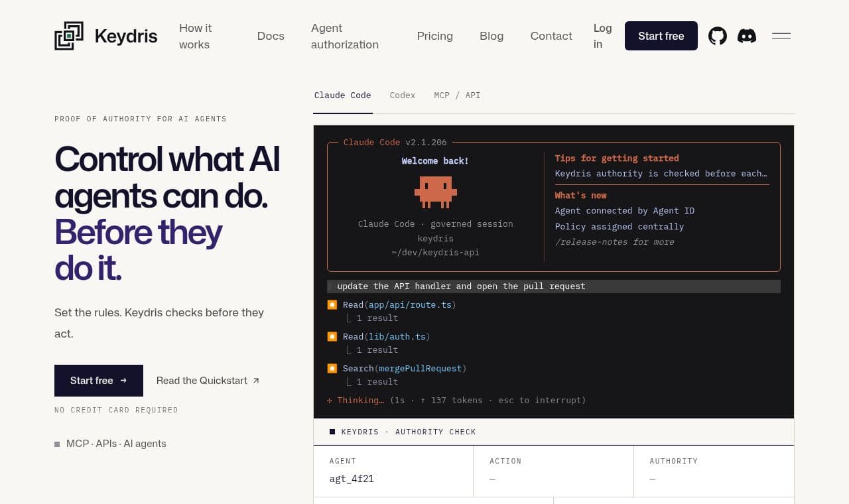Click 'NO CREDIT CARD REQUIRED' text
Viewport: 849px width, 504px height.
116,410
